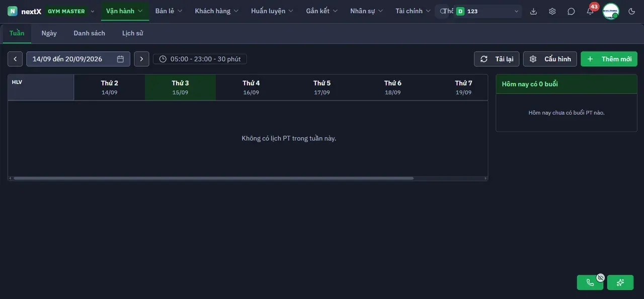This screenshot has height=299, width=644.
Task: Open notifications bell with 43 badge
Action: point(590,11)
